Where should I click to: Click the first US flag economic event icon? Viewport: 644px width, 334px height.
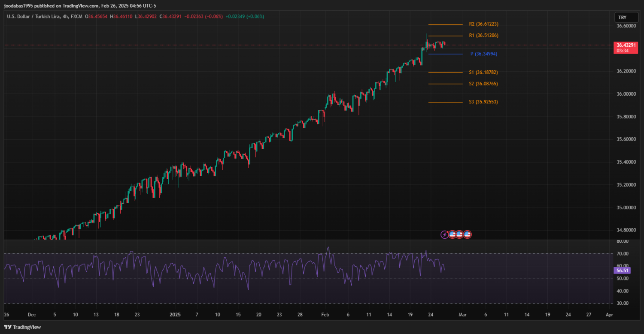pyautogui.click(x=452, y=235)
